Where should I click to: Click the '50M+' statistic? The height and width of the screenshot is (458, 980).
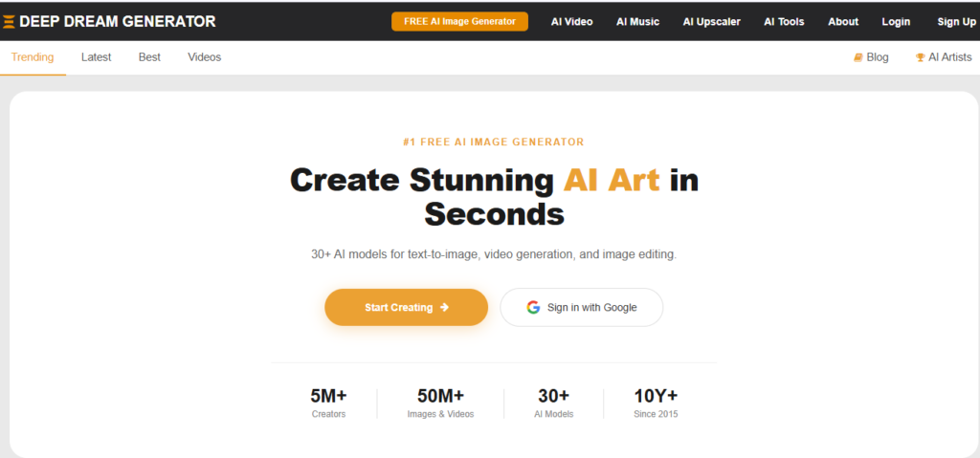(x=440, y=396)
